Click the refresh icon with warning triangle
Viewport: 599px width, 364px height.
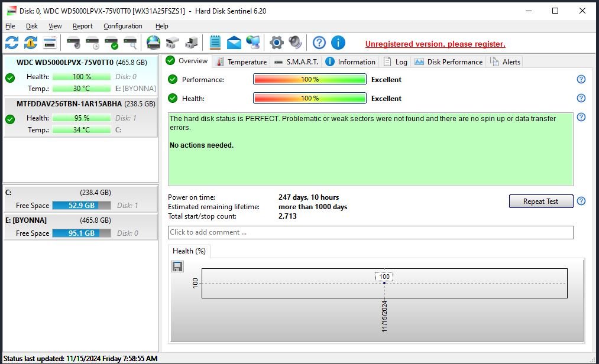(x=31, y=43)
